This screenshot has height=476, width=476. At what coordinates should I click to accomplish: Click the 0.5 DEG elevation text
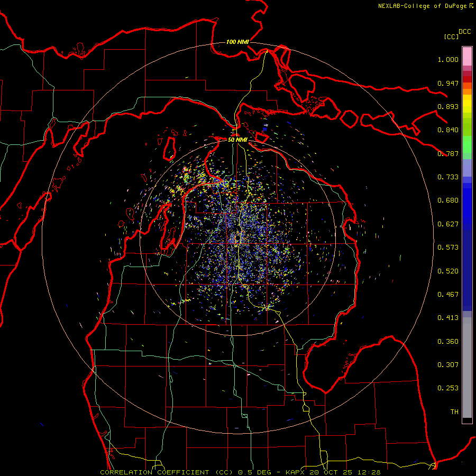pyautogui.click(x=255, y=472)
